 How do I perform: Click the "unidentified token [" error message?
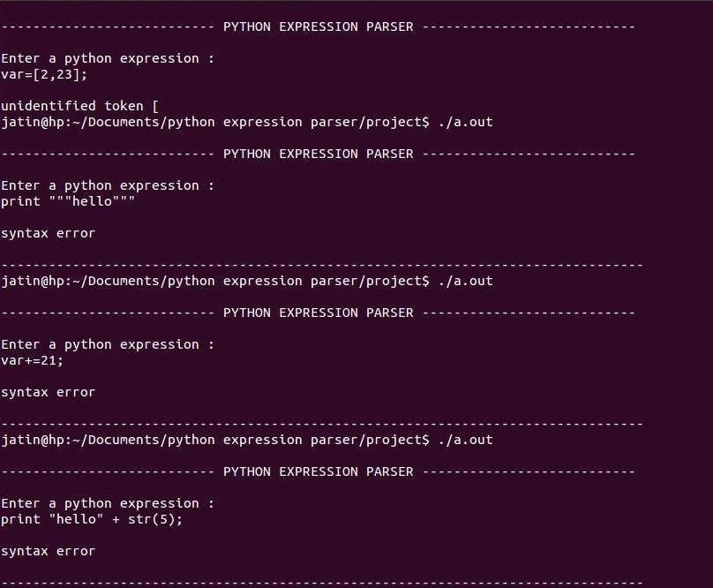[x=79, y=106]
